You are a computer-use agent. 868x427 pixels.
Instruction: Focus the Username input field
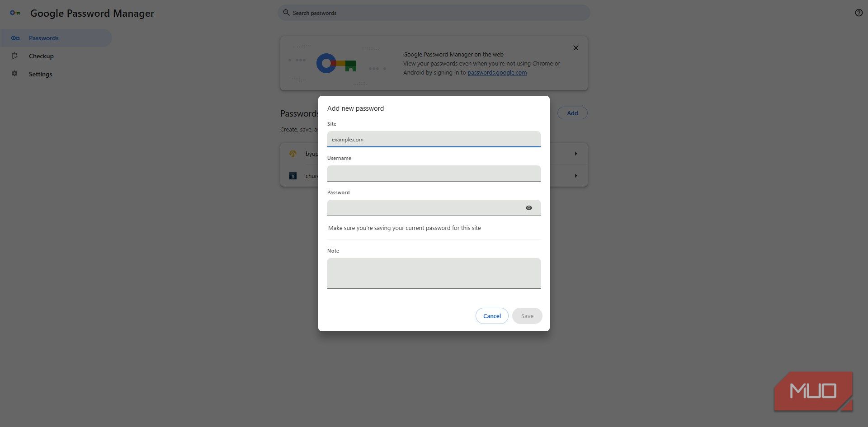pos(434,174)
